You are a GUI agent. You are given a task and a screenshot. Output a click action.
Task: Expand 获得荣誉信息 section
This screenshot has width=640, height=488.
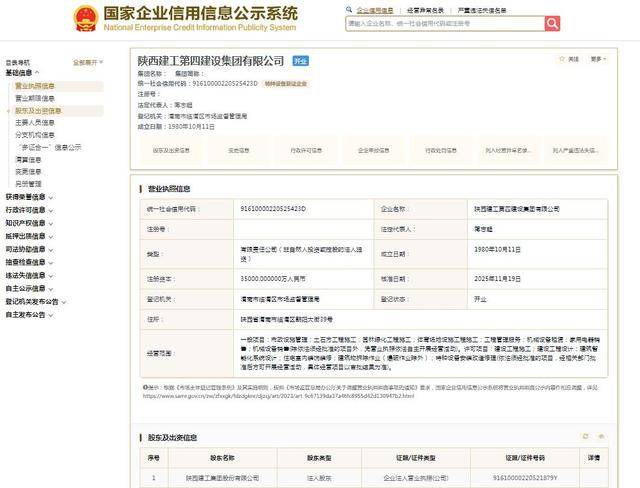pos(29,197)
